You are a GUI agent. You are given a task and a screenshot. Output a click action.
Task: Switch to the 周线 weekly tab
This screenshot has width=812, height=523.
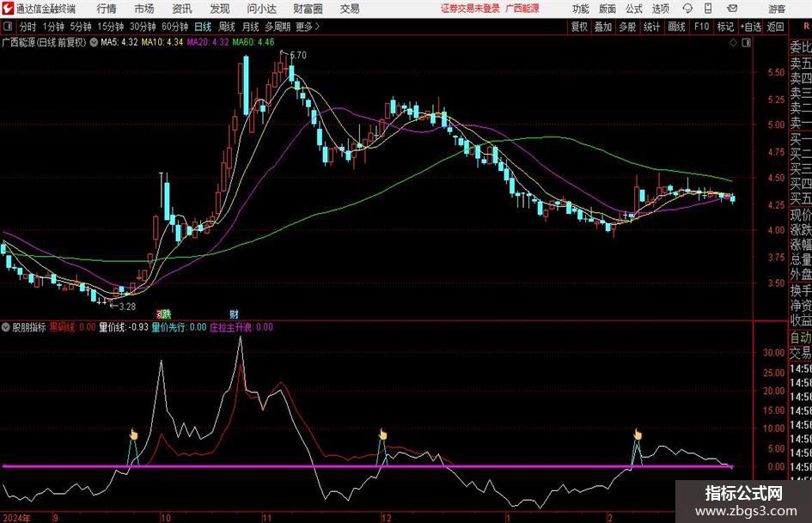[x=227, y=27]
